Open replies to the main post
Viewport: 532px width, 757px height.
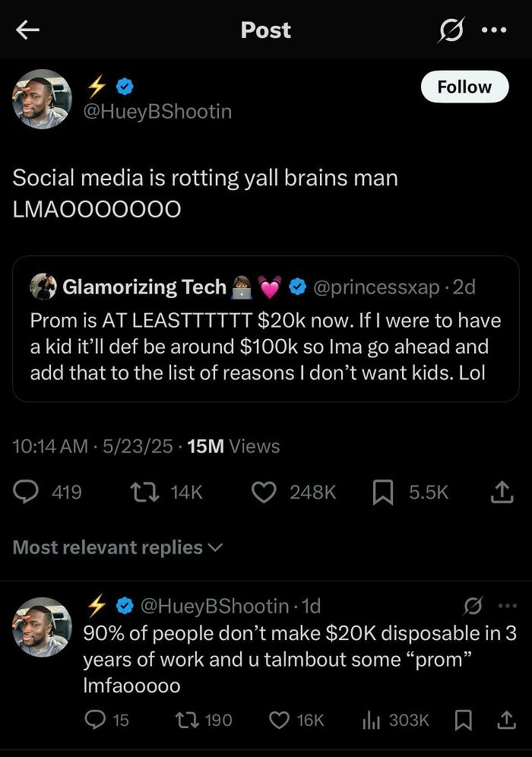[x=27, y=492]
